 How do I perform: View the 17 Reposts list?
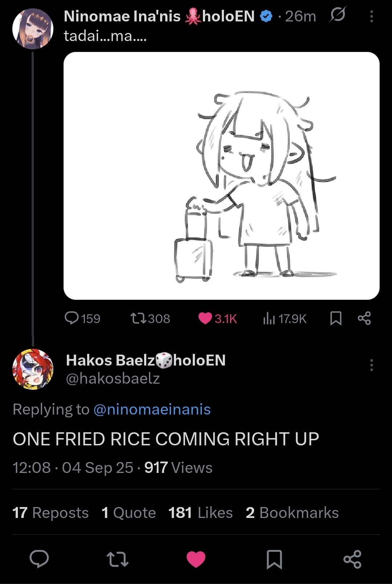tap(50, 512)
